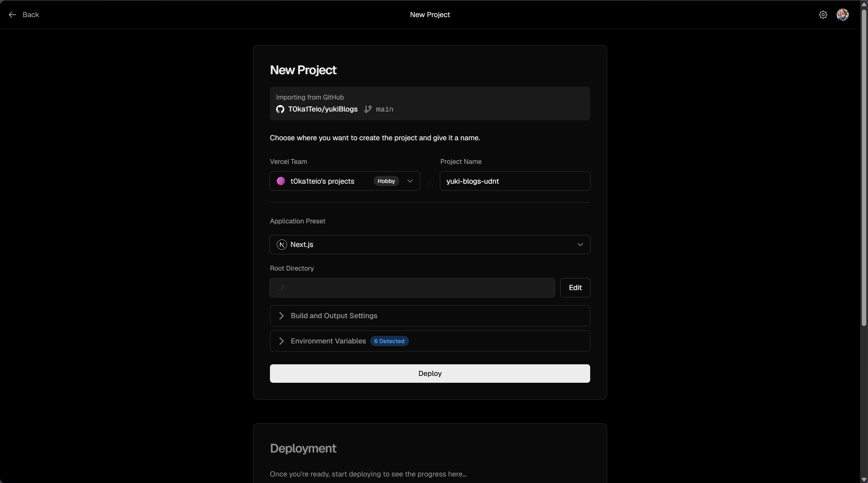Viewport: 868px width, 483px height.
Task: Click the Hobby plan badge
Action: 386,181
